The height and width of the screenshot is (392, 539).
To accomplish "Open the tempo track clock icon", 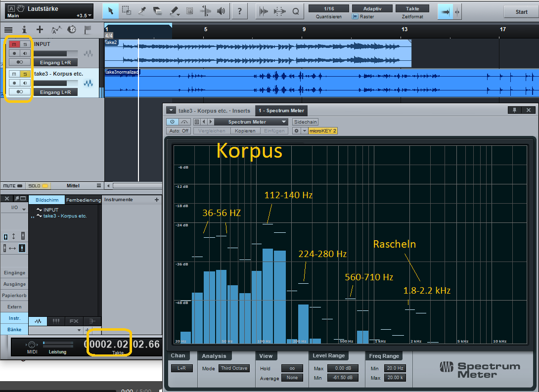I will tap(72, 30).
